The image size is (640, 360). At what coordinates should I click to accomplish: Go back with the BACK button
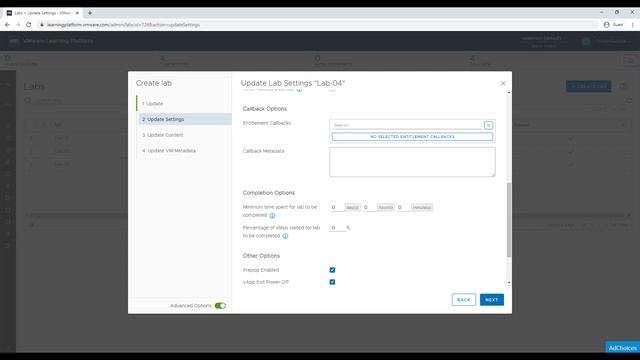pos(464,300)
